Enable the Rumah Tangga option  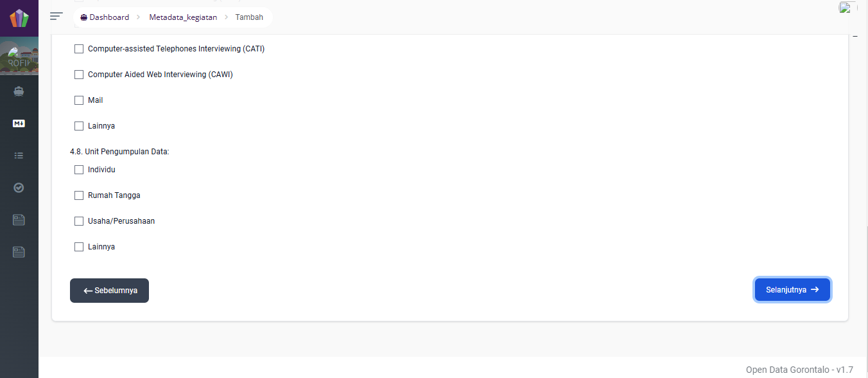point(79,195)
